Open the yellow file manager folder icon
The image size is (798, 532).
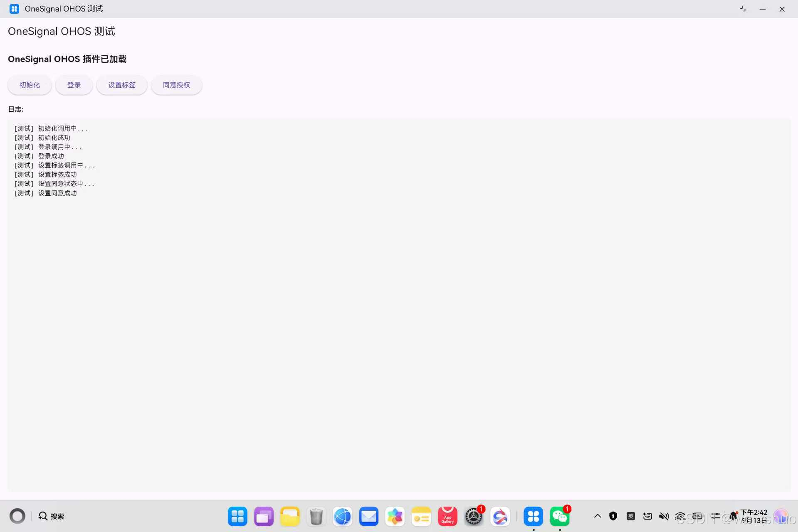coord(290,516)
